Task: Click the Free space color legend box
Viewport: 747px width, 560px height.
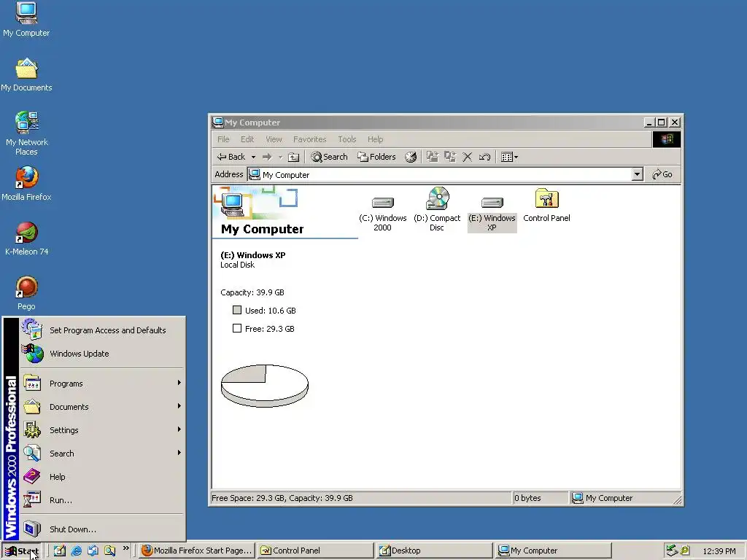Action: (x=237, y=328)
